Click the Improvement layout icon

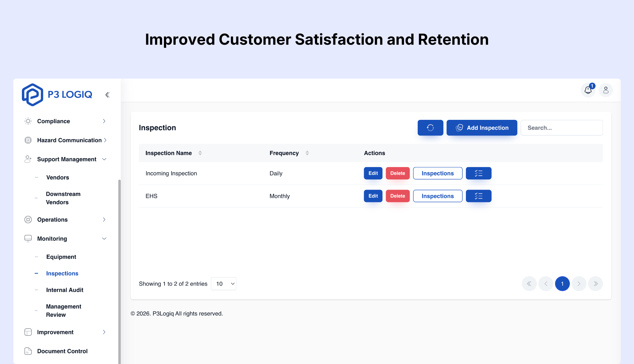click(28, 332)
